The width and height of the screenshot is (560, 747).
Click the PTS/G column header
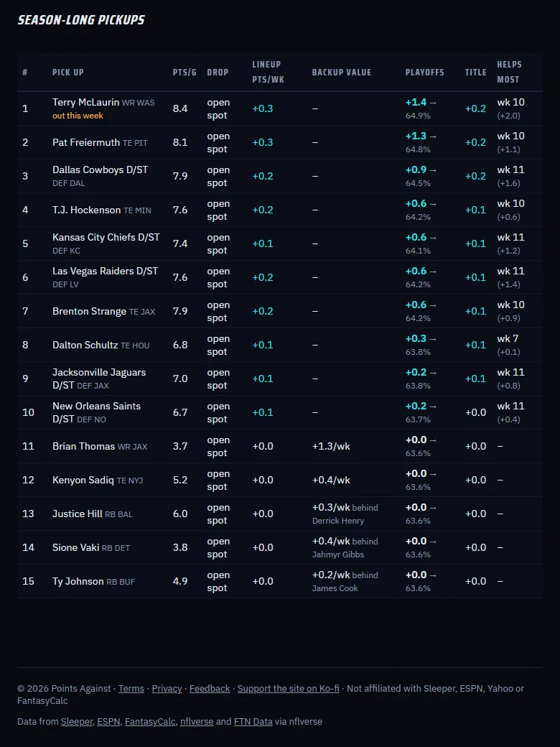[185, 73]
